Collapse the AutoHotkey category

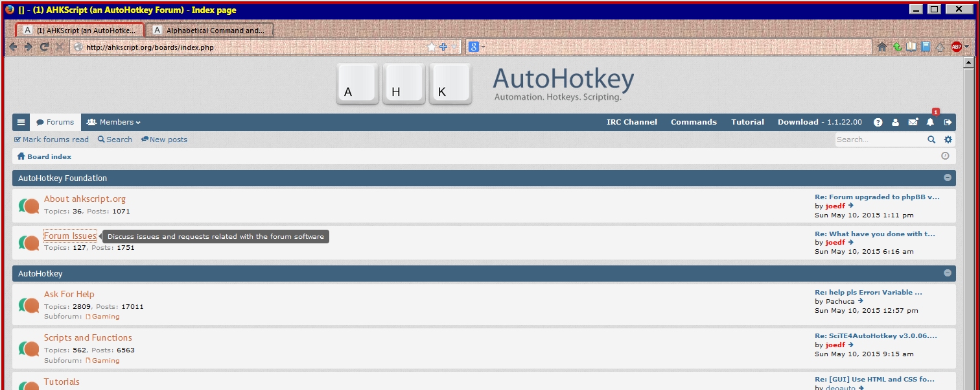point(948,273)
